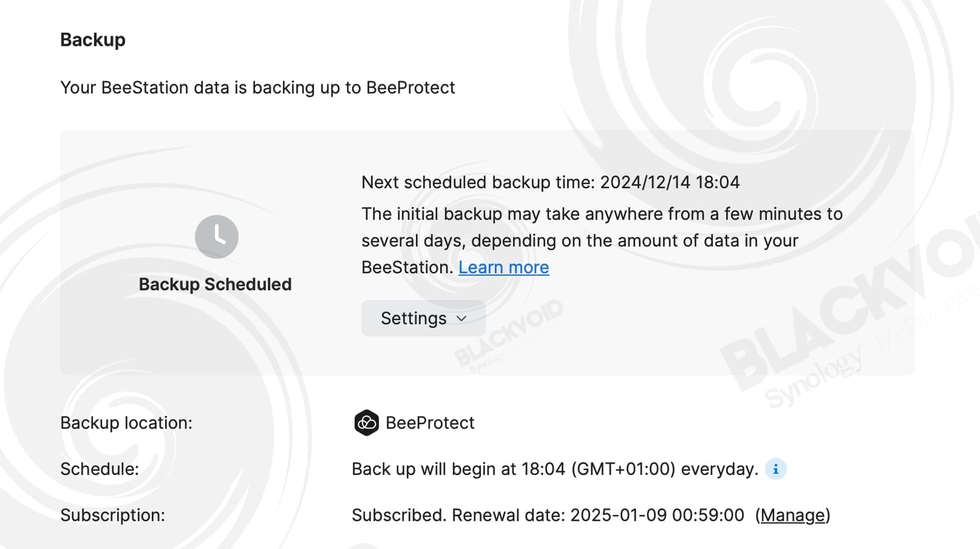
Task: Click the Backup Scheduled status label
Action: click(215, 284)
